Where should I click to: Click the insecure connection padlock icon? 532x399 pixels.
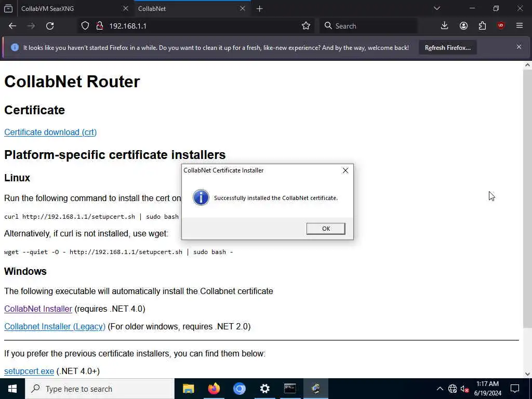pyautogui.click(x=99, y=26)
